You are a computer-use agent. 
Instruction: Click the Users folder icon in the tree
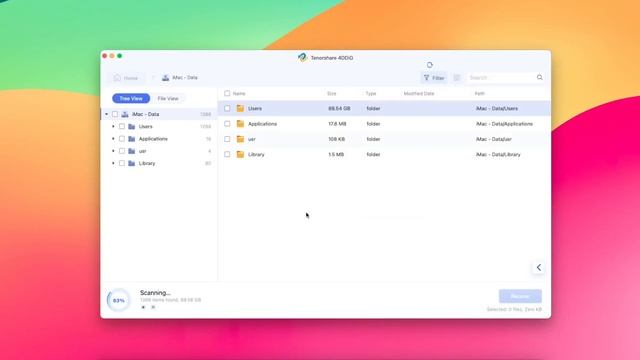tap(131, 127)
